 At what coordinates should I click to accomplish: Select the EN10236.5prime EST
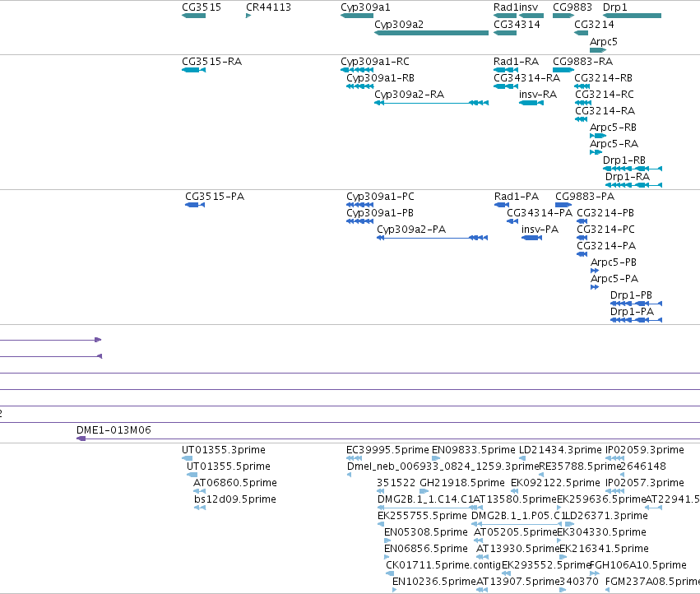pyautogui.click(x=434, y=582)
